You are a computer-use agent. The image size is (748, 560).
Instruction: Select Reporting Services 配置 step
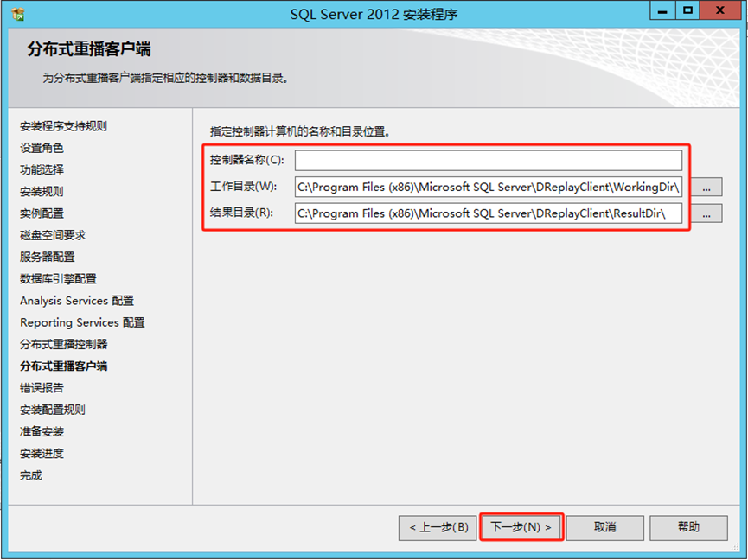tap(82, 322)
